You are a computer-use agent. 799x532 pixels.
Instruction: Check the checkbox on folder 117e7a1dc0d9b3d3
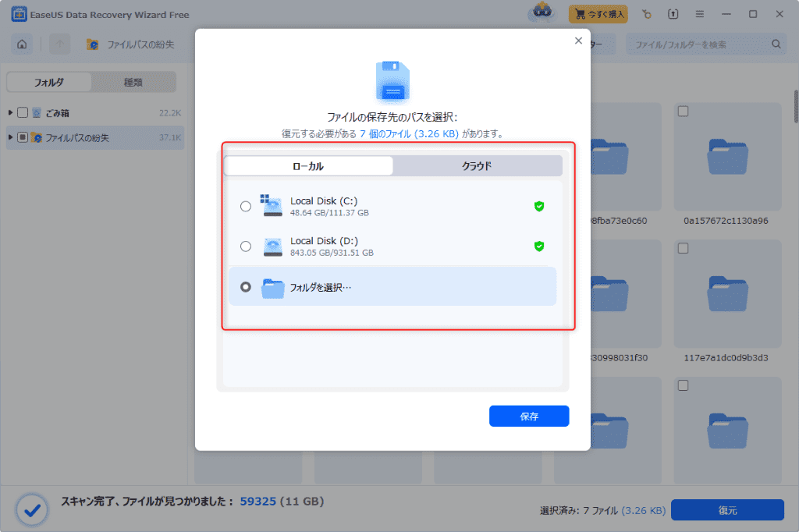coord(684,248)
